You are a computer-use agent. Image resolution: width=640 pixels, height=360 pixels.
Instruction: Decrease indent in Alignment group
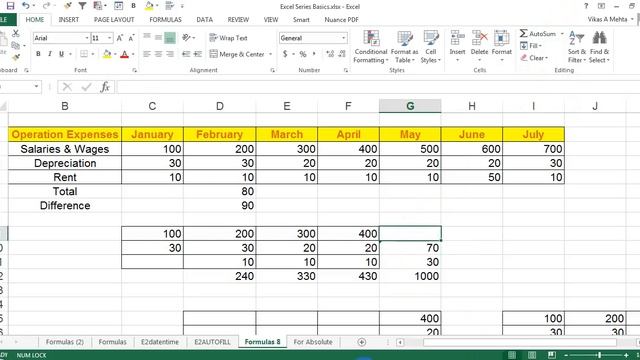[x=186, y=54]
